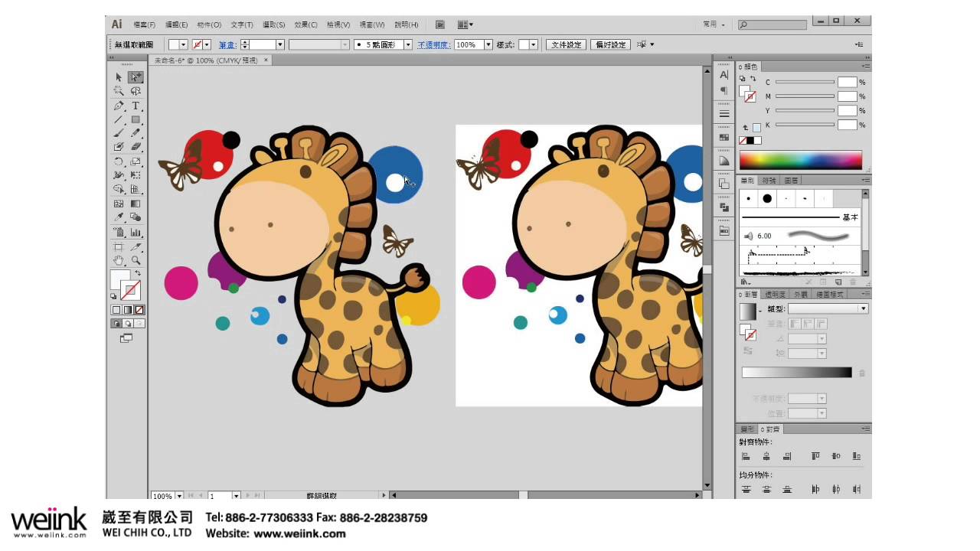Viewport: 980px width, 551px height.
Task: Open the workspace switcher dropdown
Action: [x=714, y=24]
